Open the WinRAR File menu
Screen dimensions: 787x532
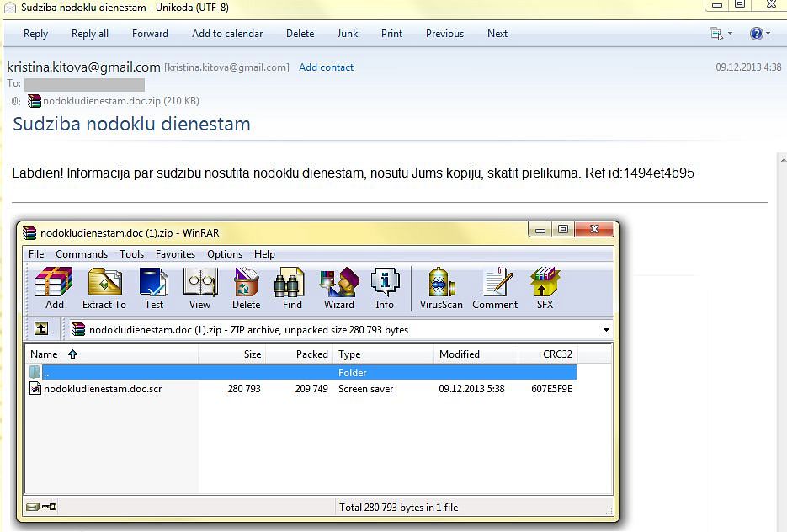[36, 254]
